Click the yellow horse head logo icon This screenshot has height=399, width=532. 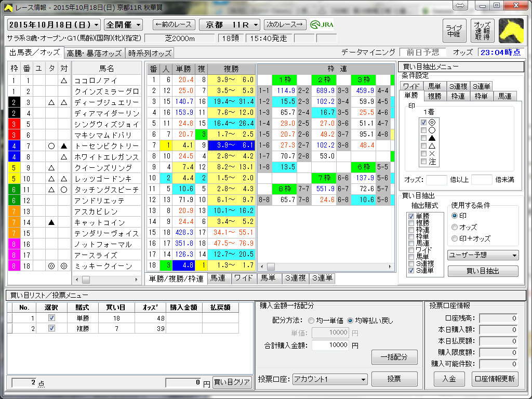(x=511, y=31)
